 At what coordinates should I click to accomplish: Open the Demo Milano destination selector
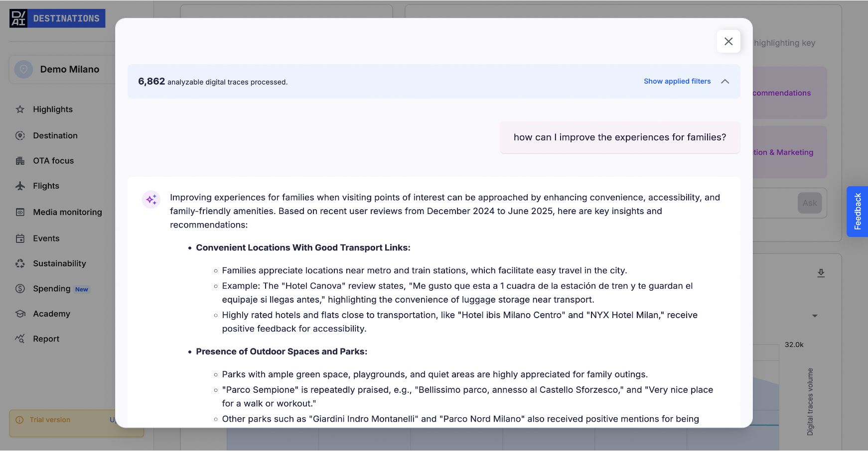click(62, 69)
